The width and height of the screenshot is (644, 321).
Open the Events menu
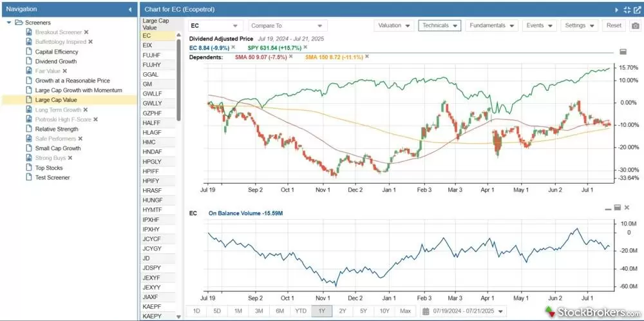(x=539, y=26)
